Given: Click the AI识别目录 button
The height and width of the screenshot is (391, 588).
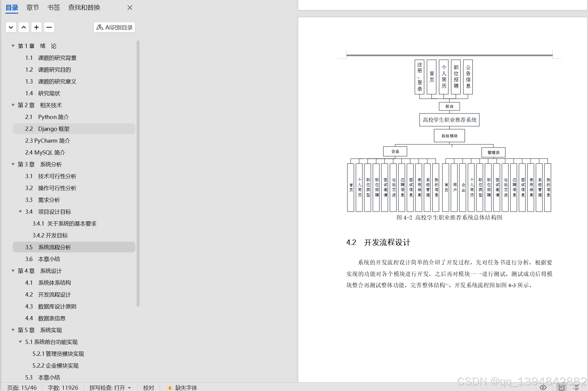Looking at the screenshot, I should click(x=114, y=27).
